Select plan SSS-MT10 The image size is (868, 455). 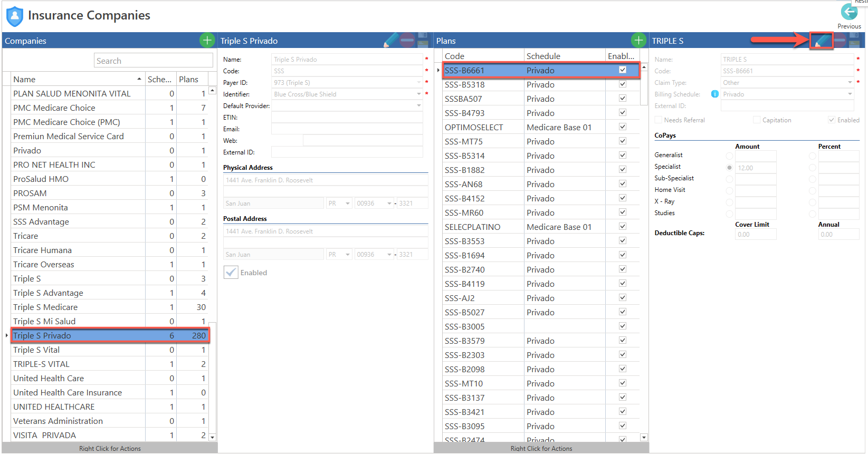coord(541,383)
